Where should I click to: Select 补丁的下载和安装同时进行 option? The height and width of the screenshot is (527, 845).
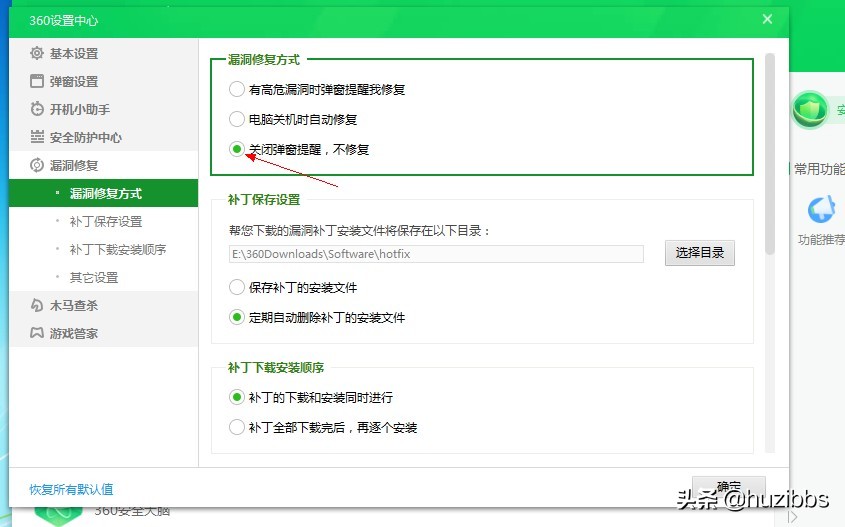(x=237, y=398)
